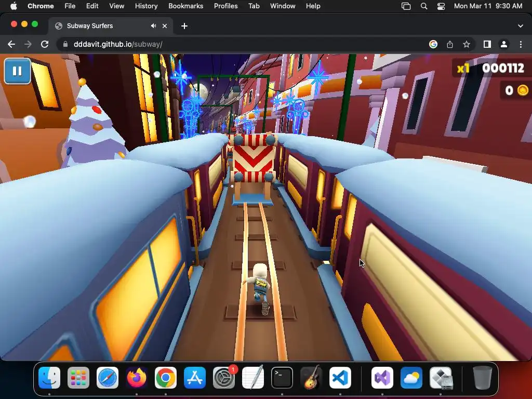Click the date and time clock
The width and height of the screenshot is (532, 399).
tap(488, 6)
